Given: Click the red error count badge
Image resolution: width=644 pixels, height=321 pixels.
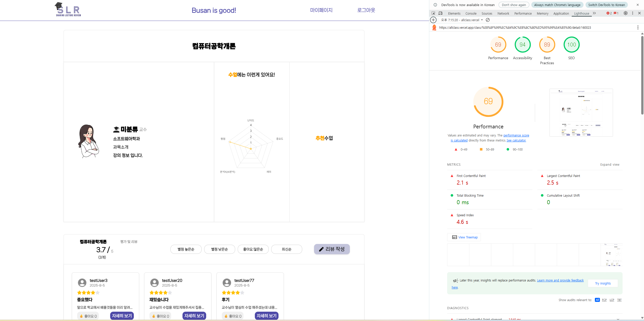Looking at the screenshot, I should pyautogui.click(x=609, y=13).
